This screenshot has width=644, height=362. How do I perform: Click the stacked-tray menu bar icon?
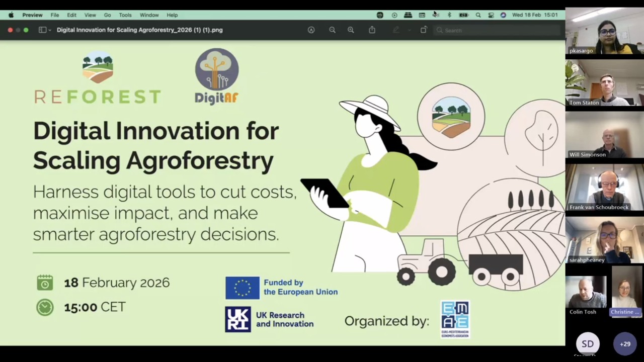click(408, 15)
